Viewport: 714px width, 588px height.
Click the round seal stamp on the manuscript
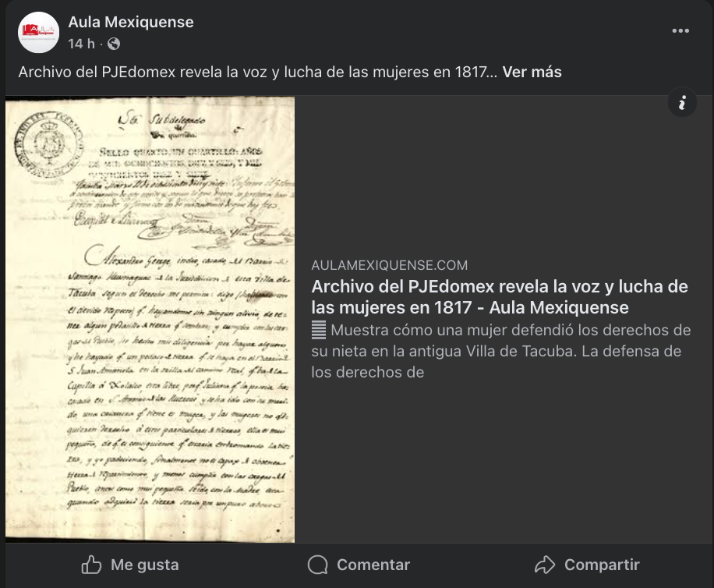49,144
